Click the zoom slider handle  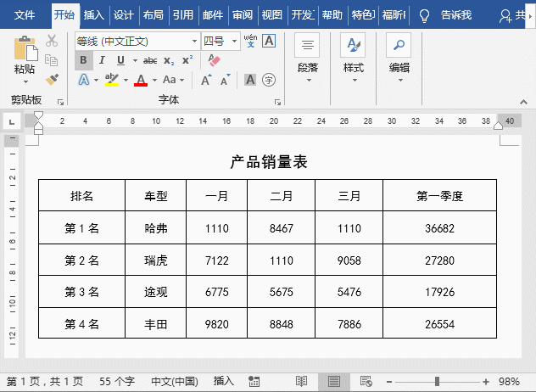437,382
